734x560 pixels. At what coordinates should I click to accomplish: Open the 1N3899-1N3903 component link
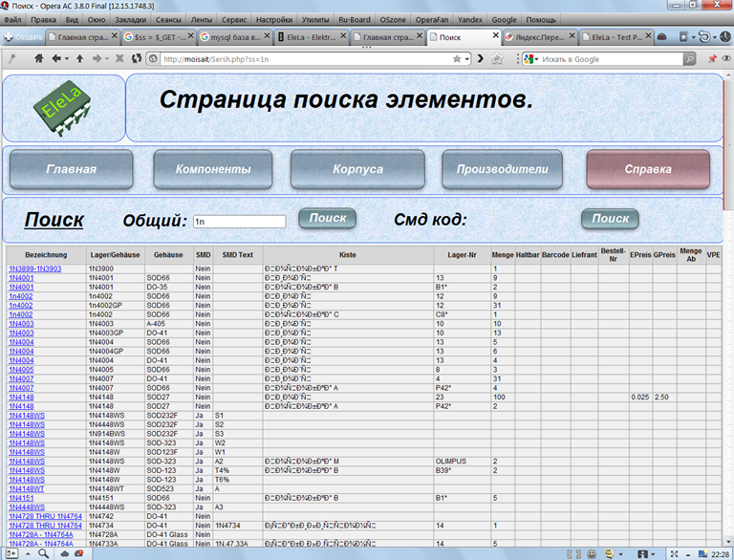point(35,269)
